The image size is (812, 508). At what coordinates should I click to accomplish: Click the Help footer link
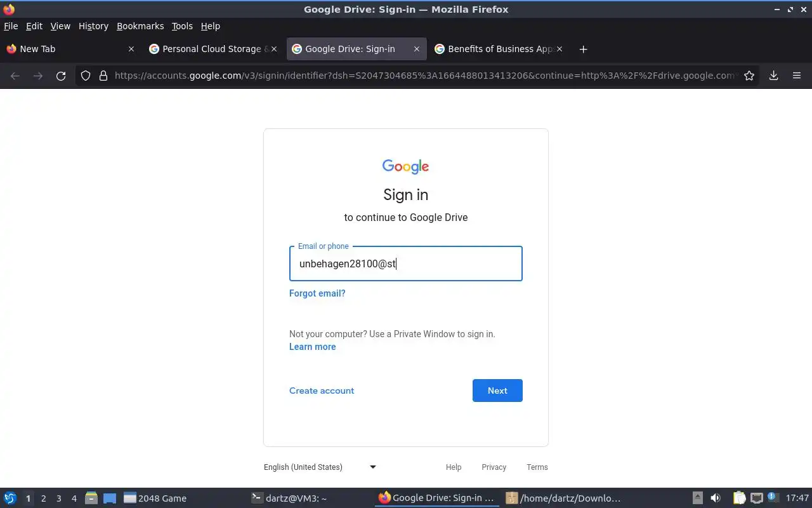click(x=454, y=467)
